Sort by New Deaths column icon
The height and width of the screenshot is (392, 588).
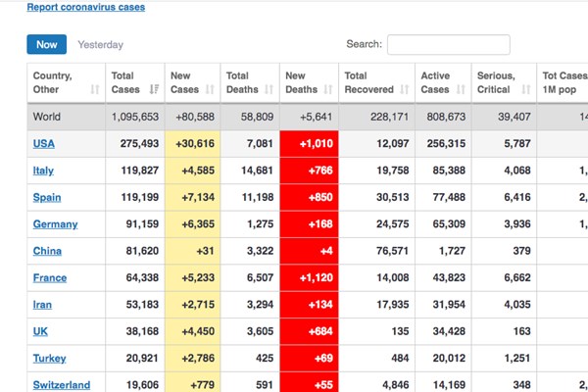coord(325,90)
